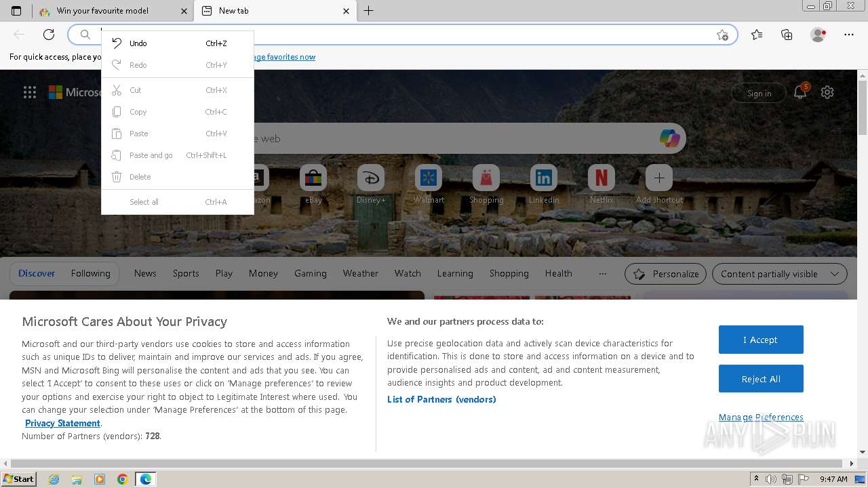The height and width of the screenshot is (488, 868).
Task: Open the Learning category
Action: (455, 273)
